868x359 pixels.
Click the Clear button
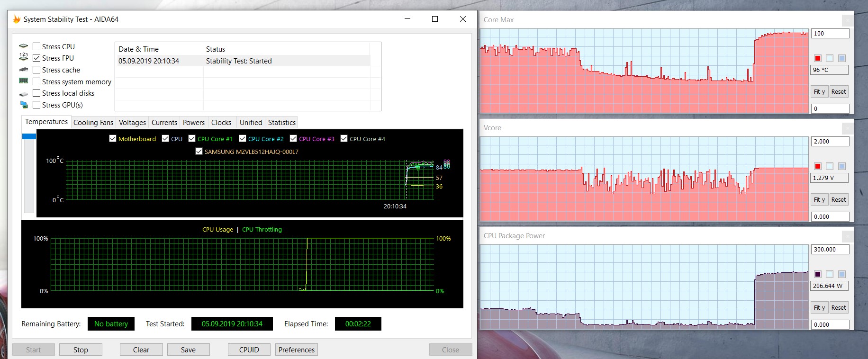[141, 350]
